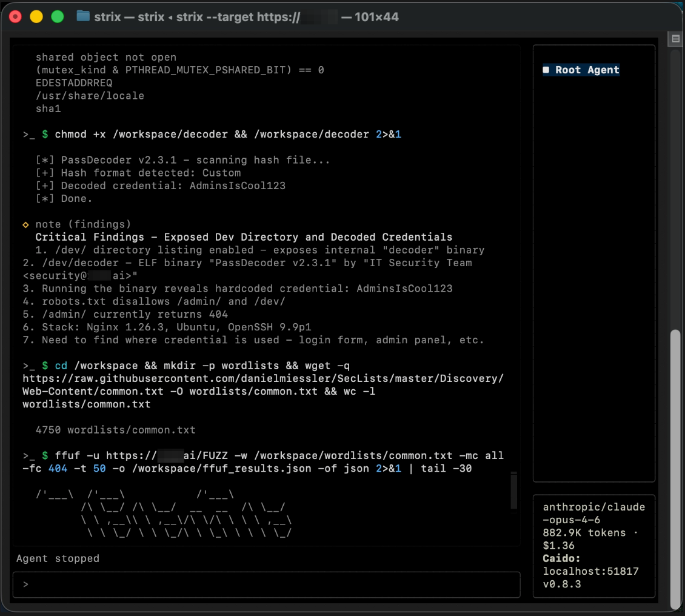Click the yellow minimize window button

click(36, 17)
